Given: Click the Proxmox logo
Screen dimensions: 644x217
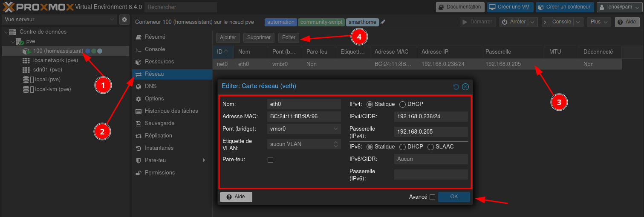Looking at the screenshot, I should [38, 7].
